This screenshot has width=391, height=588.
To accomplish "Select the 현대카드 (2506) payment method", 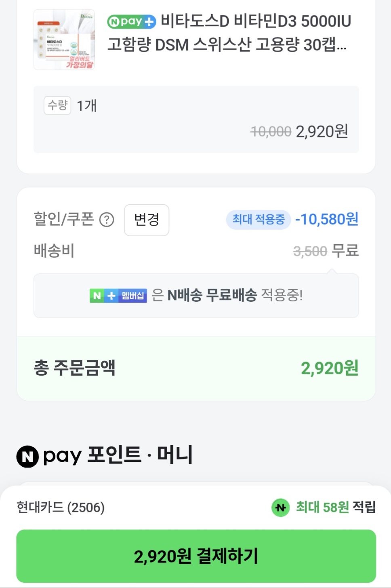I will pos(61,507).
